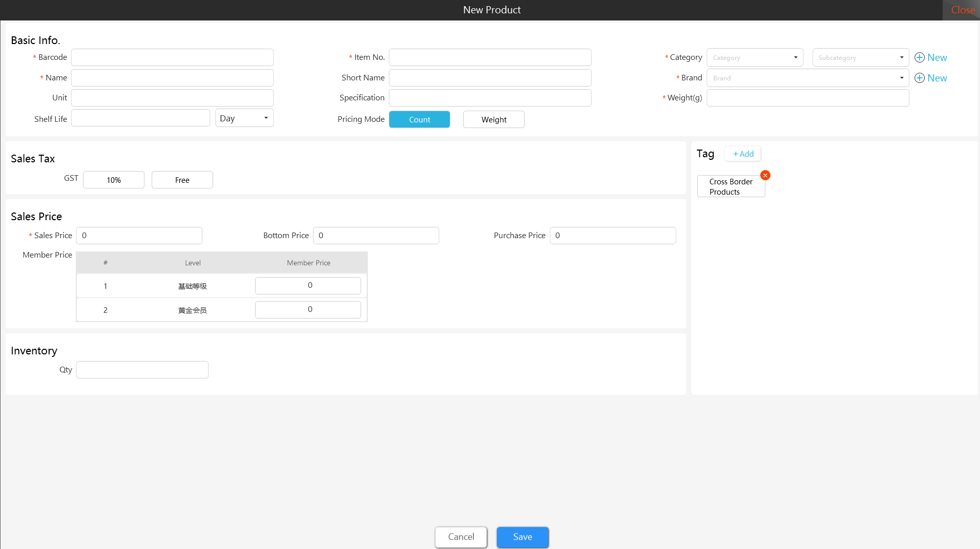Image resolution: width=980 pixels, height=549 pixels.
Task: Save the new product
Action: 523,537
